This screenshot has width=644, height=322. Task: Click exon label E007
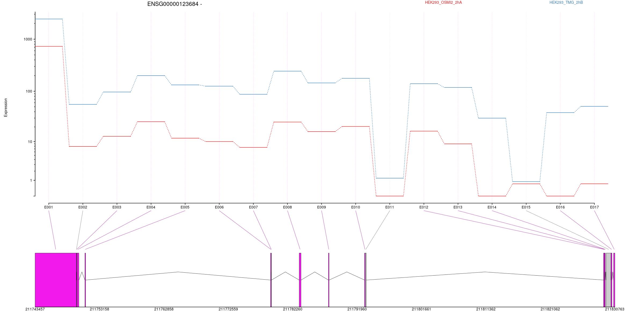tap(253, 207)
